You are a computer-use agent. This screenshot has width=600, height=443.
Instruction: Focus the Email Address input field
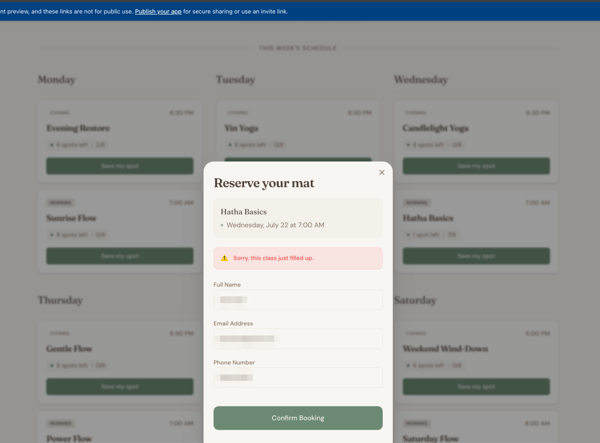[298, 339]
